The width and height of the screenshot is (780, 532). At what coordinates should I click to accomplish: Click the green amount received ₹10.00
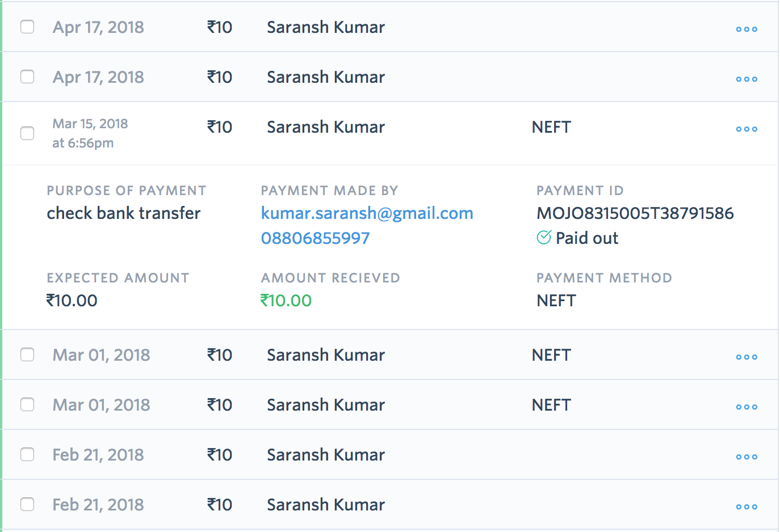coord(286,301)
